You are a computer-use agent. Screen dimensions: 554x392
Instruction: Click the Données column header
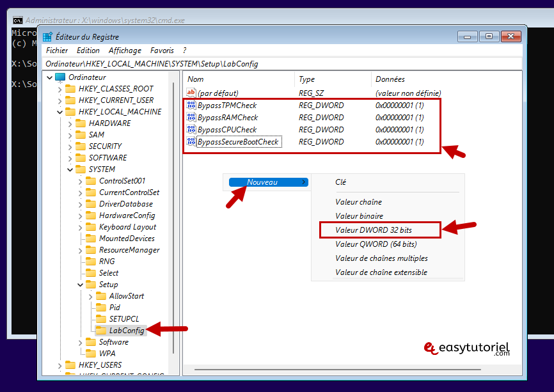[390, 79]
